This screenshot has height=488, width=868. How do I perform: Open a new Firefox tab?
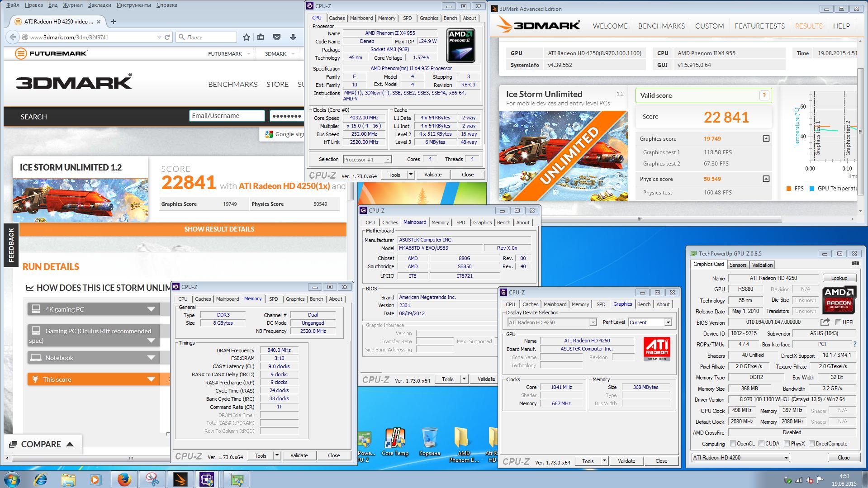click(114, 21)
